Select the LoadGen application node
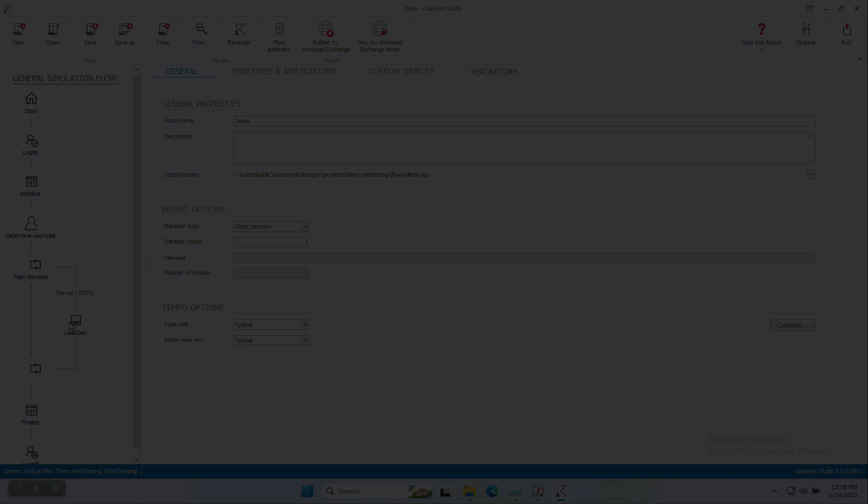Screen dimensions: 868x504 pyautogui.click(x=75, y=325)
